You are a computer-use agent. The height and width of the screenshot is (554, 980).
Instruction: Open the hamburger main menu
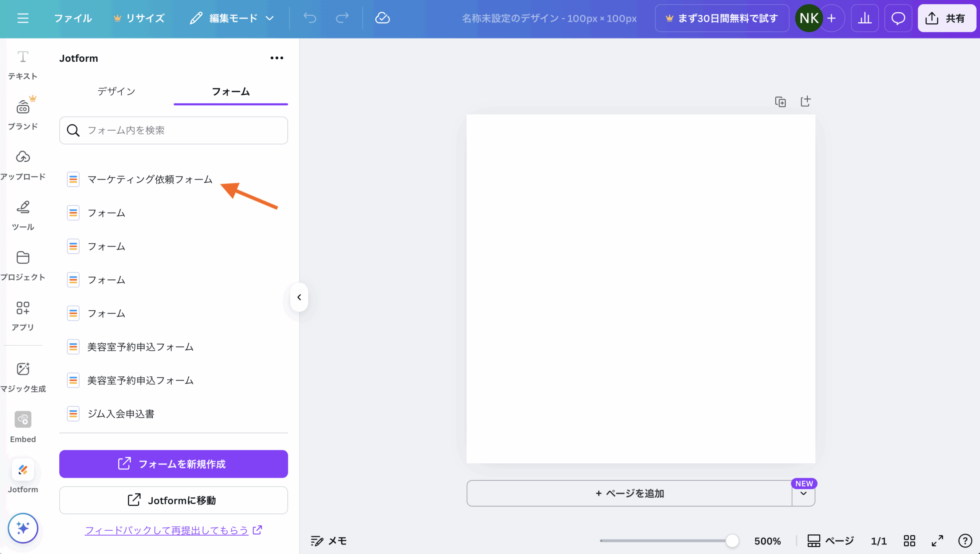tap(23, 18)
